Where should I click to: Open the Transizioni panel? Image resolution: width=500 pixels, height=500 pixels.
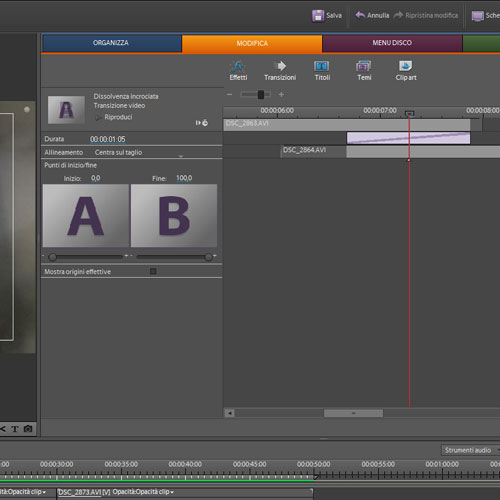point(280,70)
